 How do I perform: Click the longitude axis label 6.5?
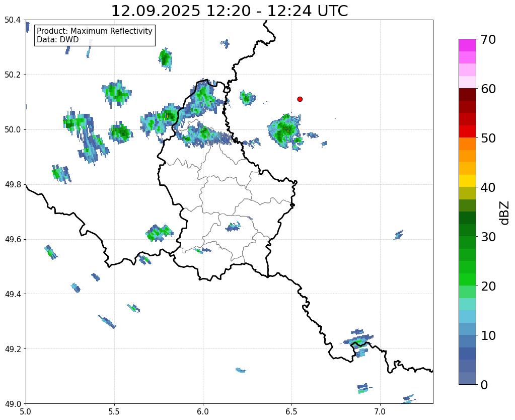tap(291, 412)
